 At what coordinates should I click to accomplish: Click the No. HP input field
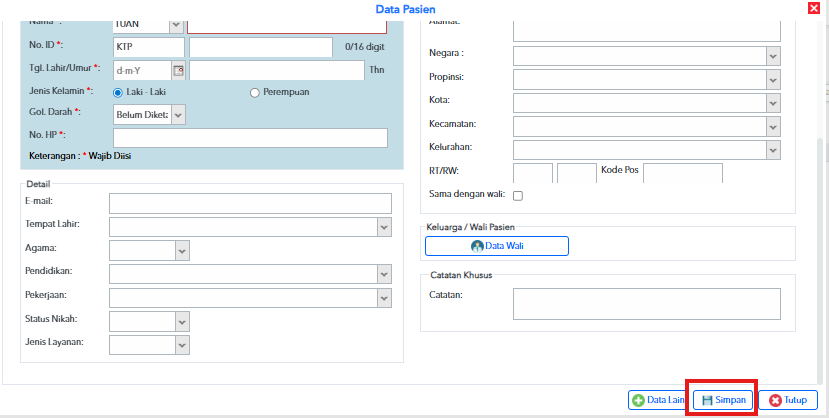[x=251, y=138]
